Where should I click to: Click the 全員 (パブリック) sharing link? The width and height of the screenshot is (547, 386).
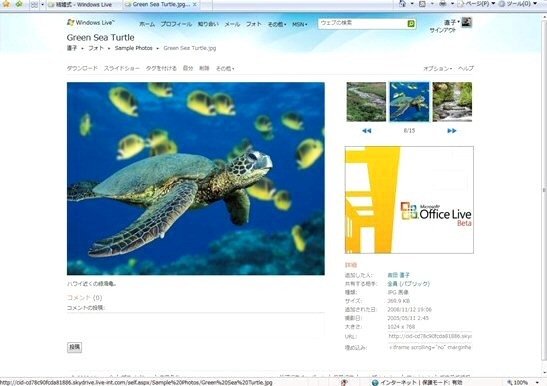click(x=409, y=284)
